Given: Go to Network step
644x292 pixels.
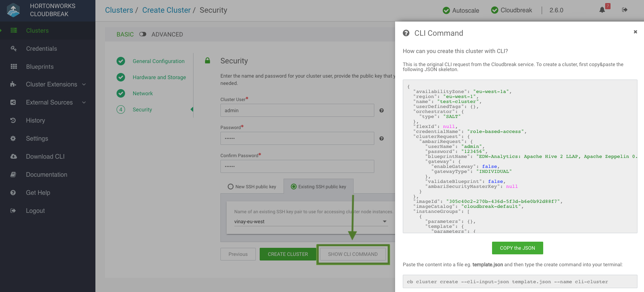Looking at the screenshot, I should [x=143, y=93].
